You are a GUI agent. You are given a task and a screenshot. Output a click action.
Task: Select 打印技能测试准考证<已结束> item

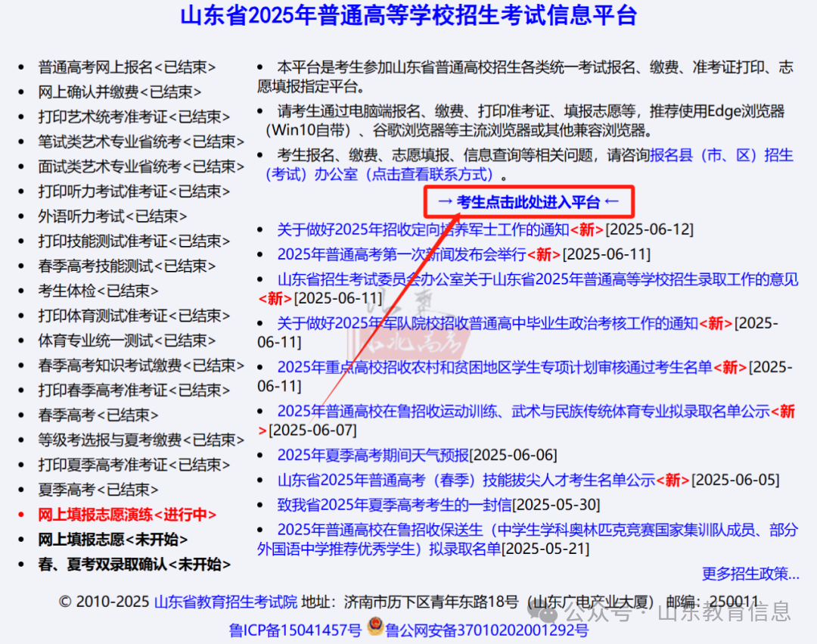(134, 241)
